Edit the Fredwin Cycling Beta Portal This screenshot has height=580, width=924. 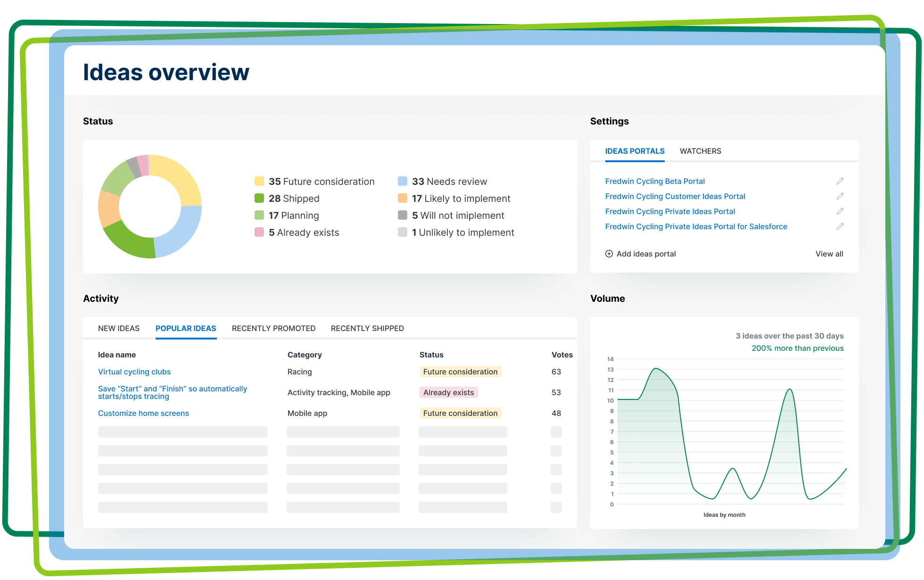(840, 181)
